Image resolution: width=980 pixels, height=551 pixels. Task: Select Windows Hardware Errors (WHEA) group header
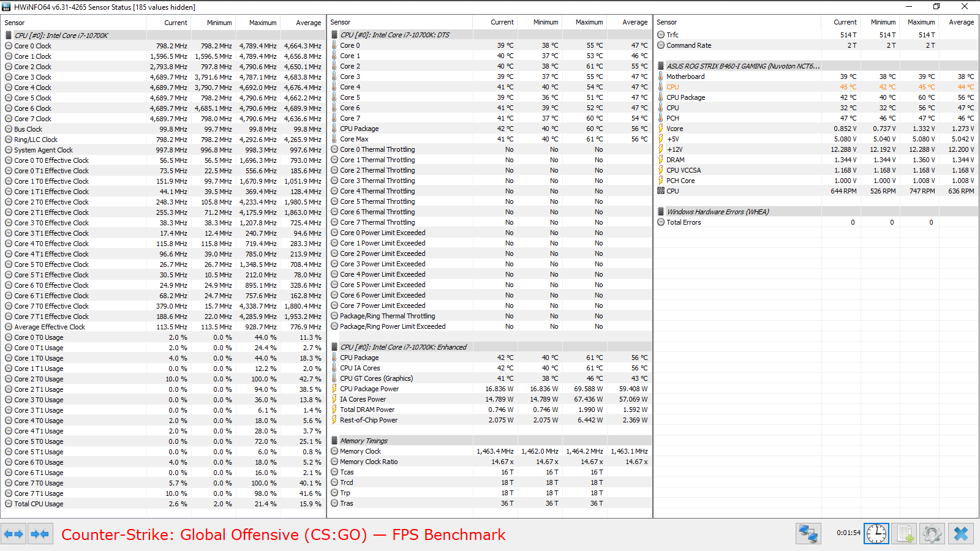(x=816, y=212)
